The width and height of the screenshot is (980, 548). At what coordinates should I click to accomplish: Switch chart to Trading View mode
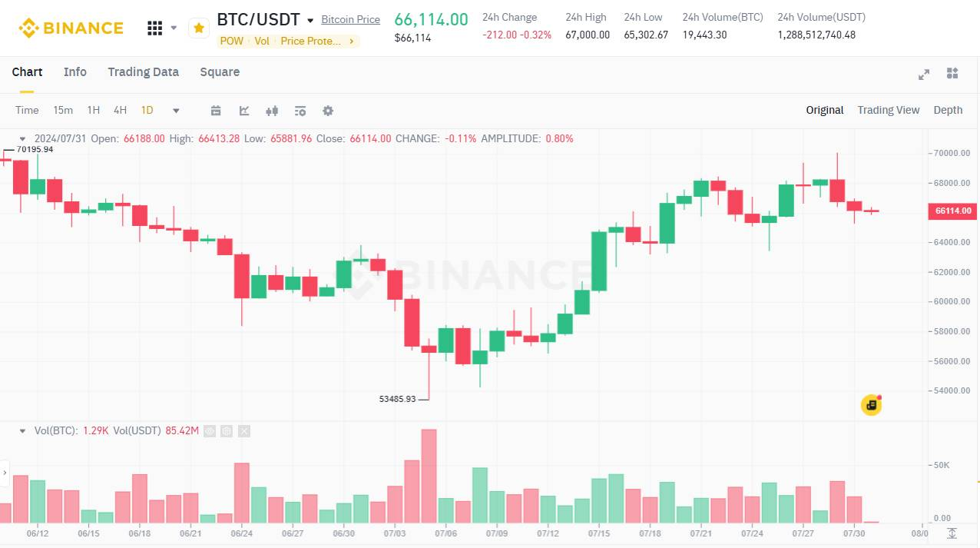(888, 110)
